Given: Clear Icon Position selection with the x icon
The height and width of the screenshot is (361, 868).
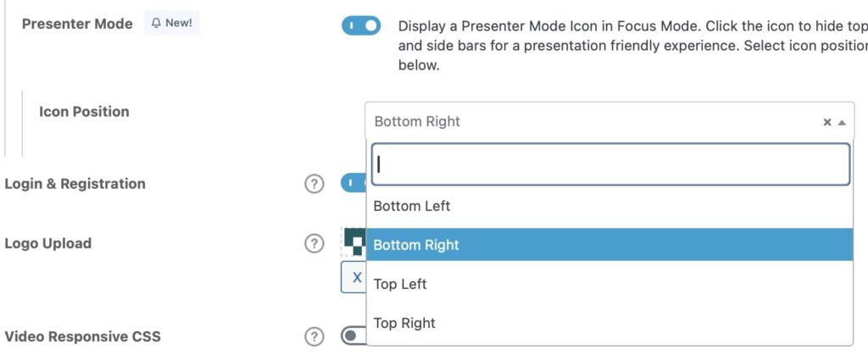Looking at the screenshot, I should 827,122.
